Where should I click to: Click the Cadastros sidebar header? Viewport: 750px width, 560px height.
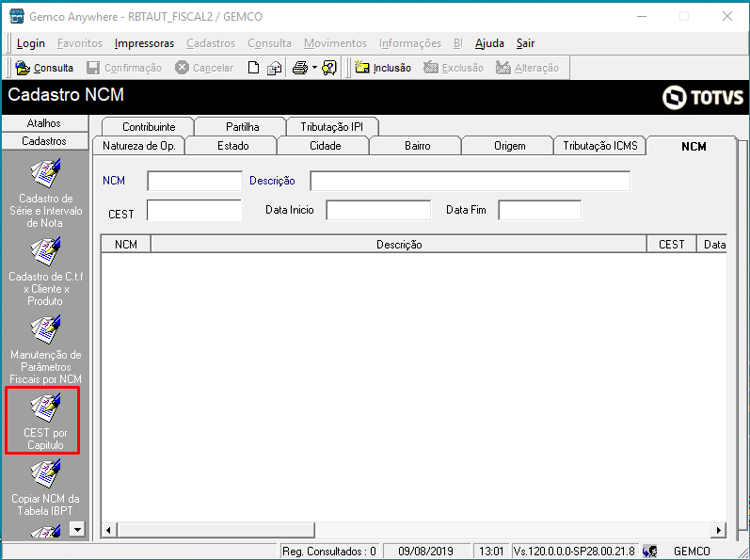point(44,141)
